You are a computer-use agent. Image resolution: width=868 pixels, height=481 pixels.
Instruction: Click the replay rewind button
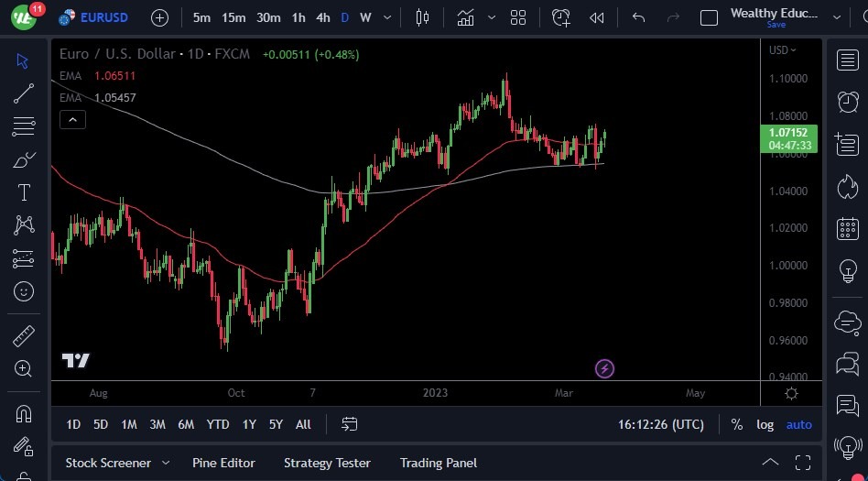click(x=597, y=17)
